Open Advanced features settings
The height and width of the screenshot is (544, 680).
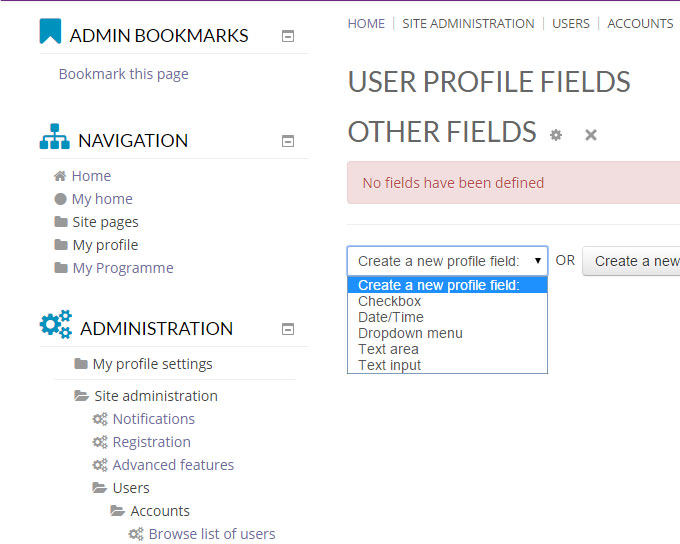[x=173, y=465]
